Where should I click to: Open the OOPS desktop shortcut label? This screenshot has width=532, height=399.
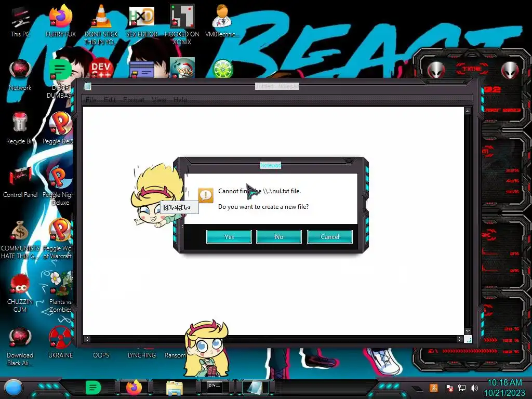coord(101,355)
